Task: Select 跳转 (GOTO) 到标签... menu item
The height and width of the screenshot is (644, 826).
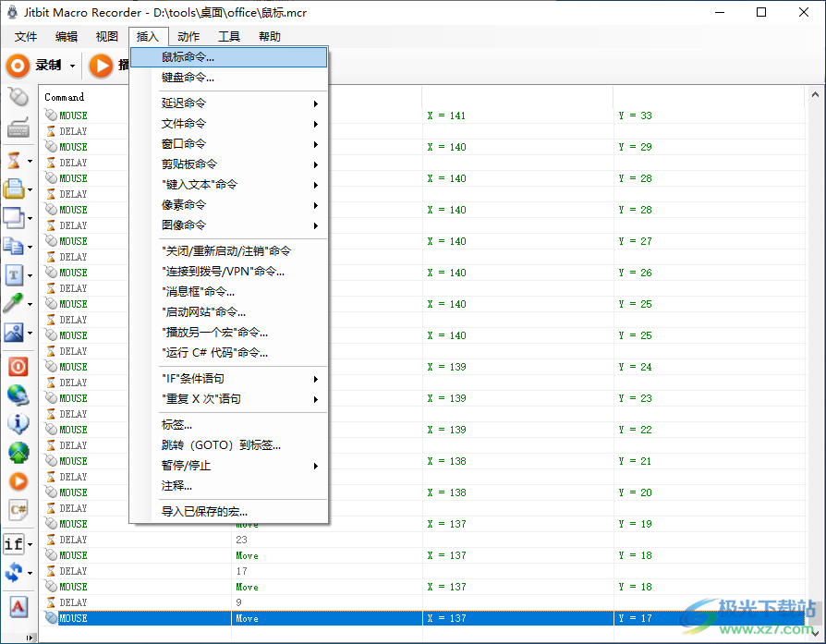Action: (x=228, y=445)
